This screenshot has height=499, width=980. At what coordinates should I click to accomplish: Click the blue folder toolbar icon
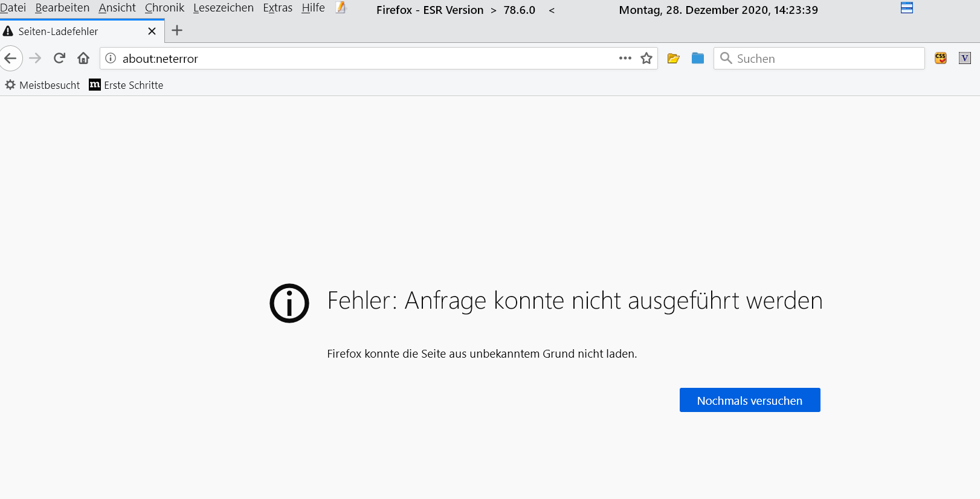[x=698, y=59]
